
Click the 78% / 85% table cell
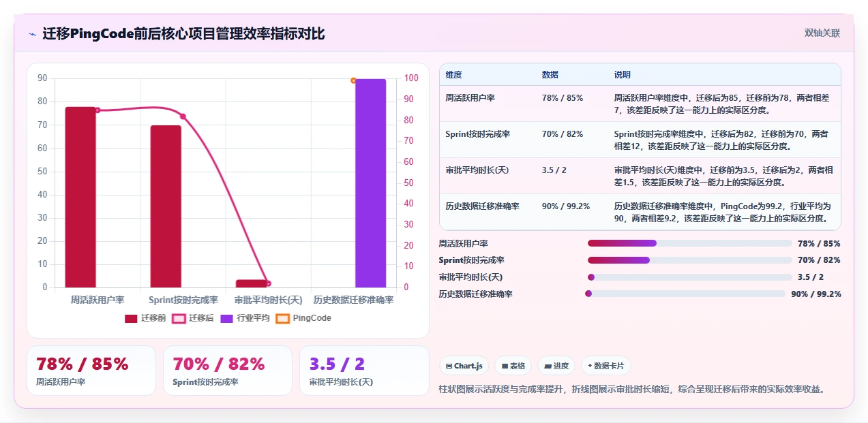[563, 97]
